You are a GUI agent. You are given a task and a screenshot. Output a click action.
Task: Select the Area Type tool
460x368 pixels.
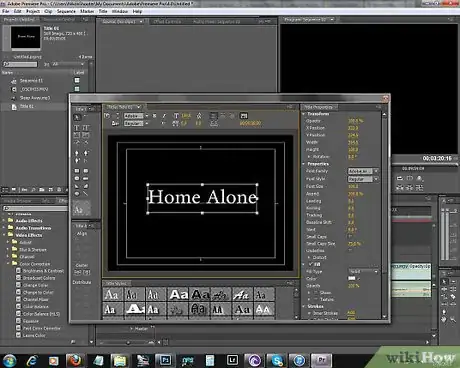77,135
